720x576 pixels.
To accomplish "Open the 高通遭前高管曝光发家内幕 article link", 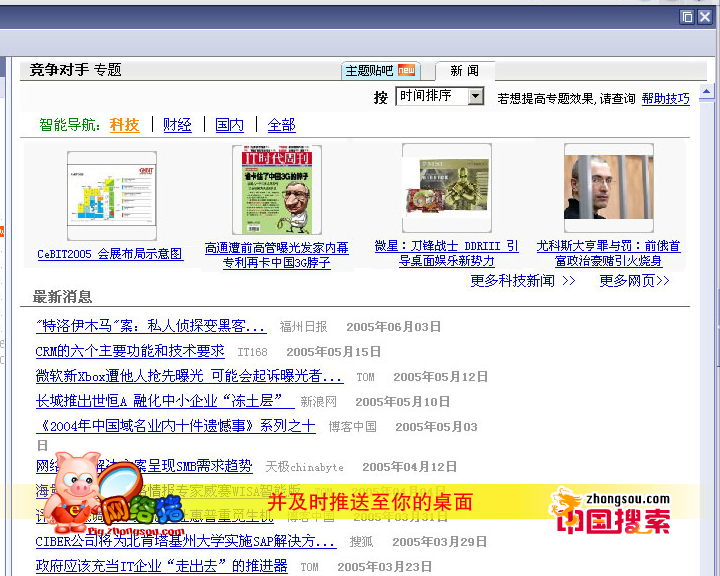I will (x=276, y=255).
